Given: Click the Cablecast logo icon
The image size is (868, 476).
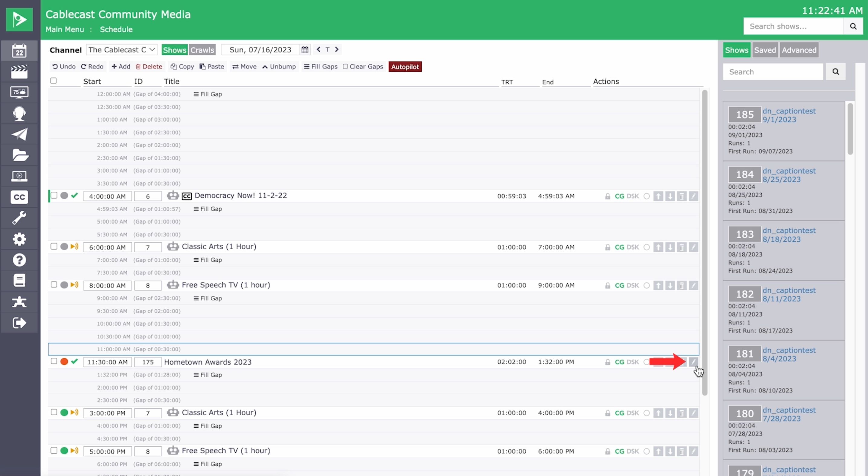Looking at the screenshot, I should pyautogui.click(x=19, y=19).
